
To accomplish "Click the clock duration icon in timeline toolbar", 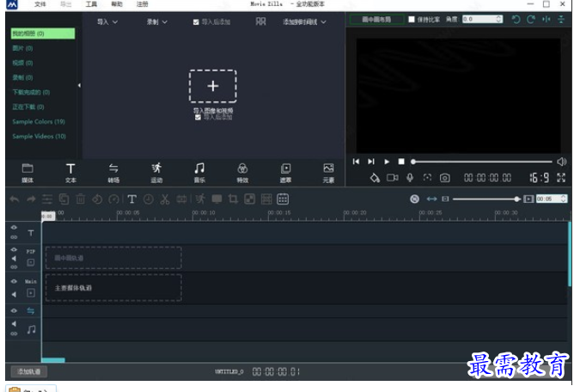I will point(149,199).
